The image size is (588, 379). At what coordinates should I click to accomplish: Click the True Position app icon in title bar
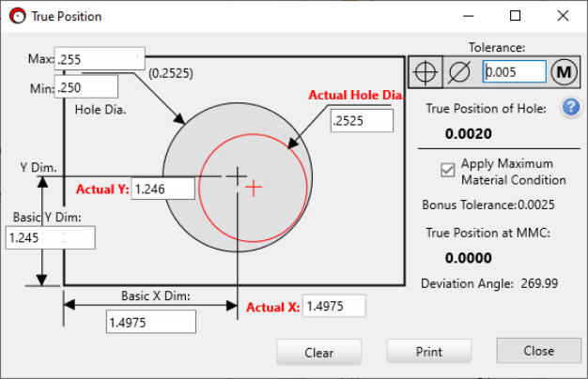tap(16, 16)
